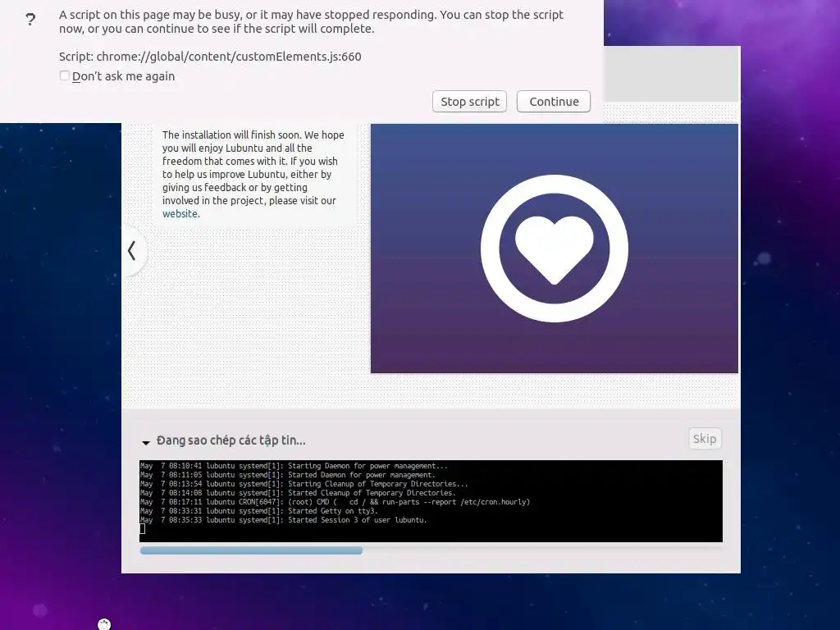Click 'Started Cleanup of Temporary Directories.' log line
Screen dimensions: 840x630
[298, 493]
